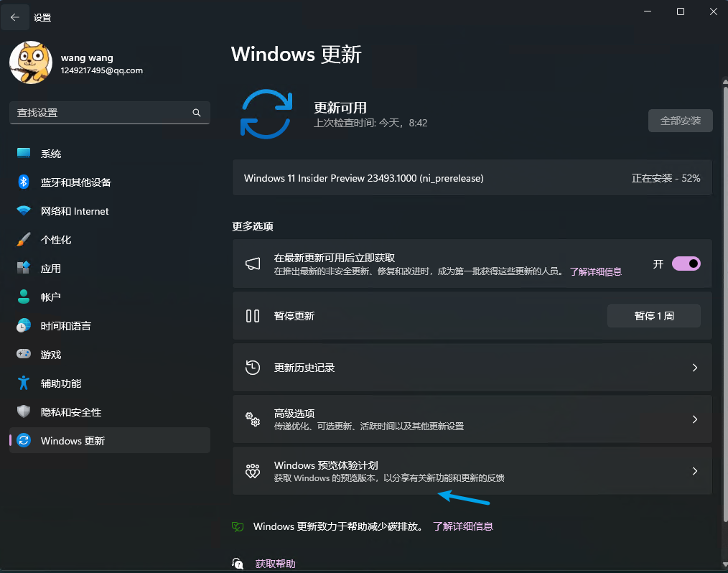Click the 更多选项 heading
The width and height of the screenshot is (728, 573).
(253, 226)
